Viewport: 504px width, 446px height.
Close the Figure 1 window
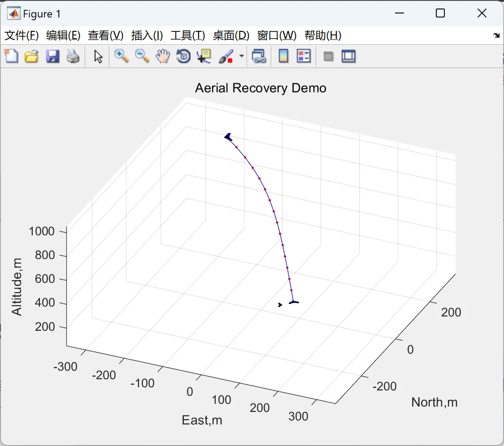pyautogui.click(x=482, y=13)
